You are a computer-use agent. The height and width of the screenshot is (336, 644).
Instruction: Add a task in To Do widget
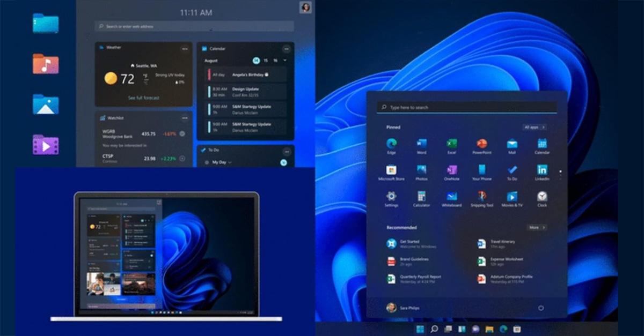pyautogui.click(x=283, y=162)
